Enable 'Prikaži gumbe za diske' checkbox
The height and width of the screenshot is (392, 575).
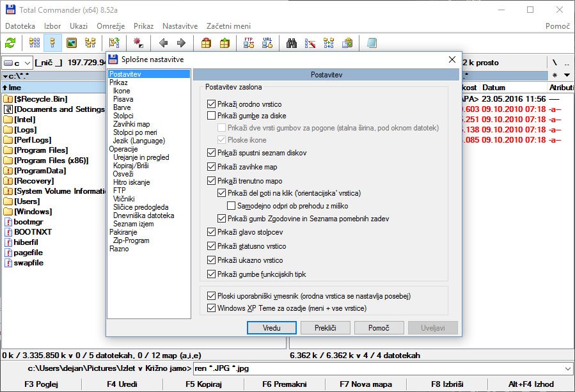212,116
